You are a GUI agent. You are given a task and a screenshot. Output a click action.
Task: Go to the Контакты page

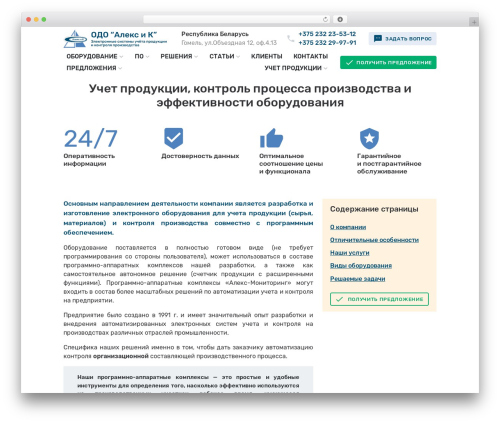(311, 56)
